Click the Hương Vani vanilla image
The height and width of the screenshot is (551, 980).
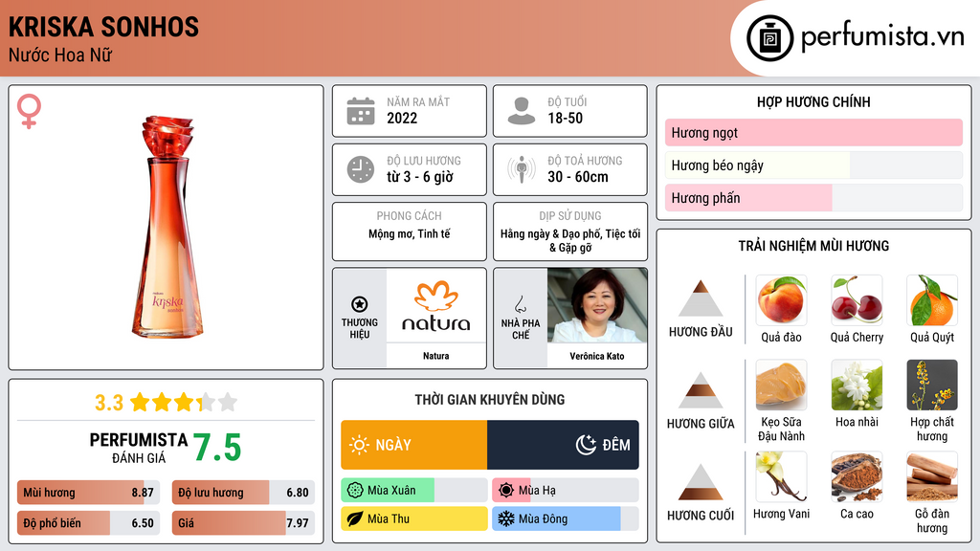pyautogui.click(x=781, y=476)
